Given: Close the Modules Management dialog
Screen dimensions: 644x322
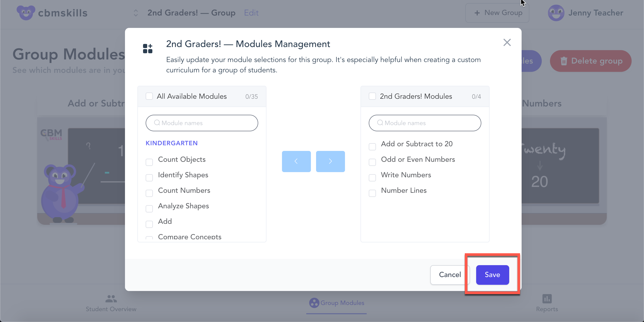Looking at the screenshot, I should pos(507,42).
